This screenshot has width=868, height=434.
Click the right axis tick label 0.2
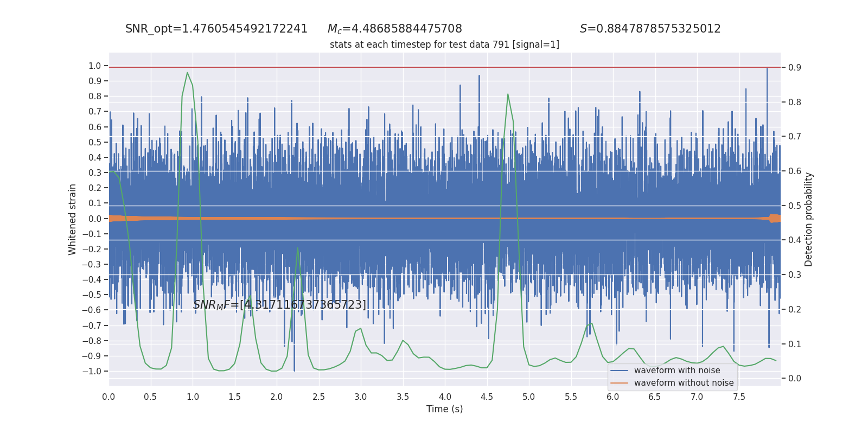click(795, 309)
